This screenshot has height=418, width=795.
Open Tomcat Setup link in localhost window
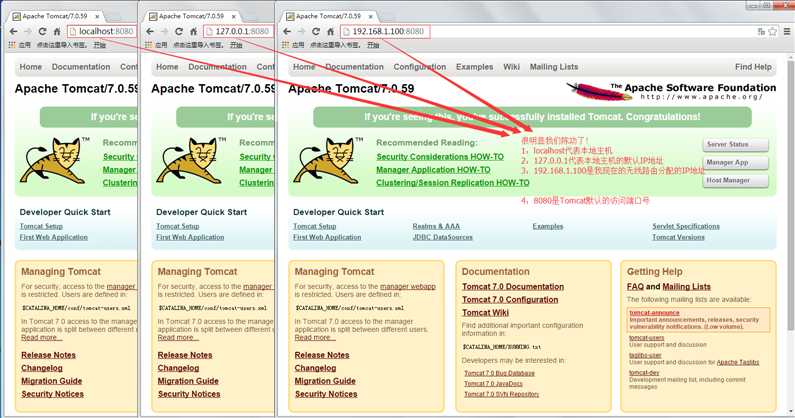point(41,226)
